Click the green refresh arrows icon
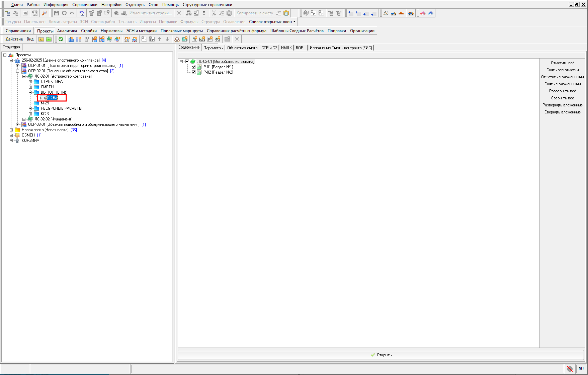Viewport: 588px width, 375px height. pyautogui.click(x=61, y=39)
